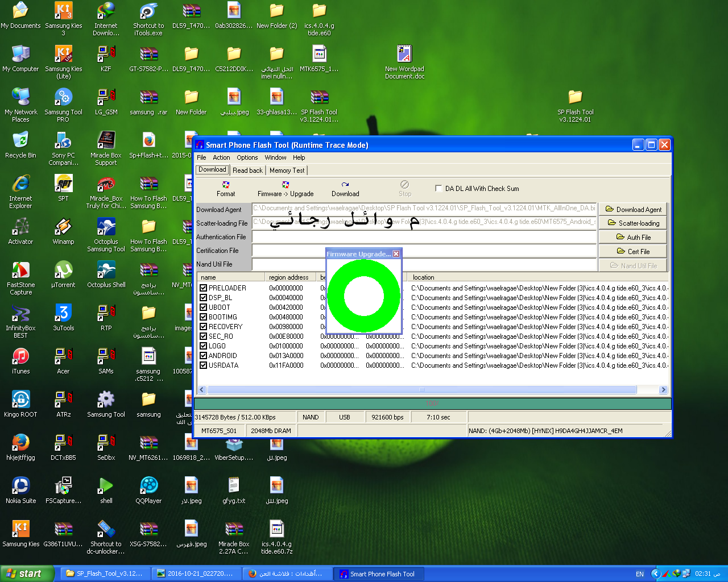Switch to SP_Flash_Tool folder taskbar window

pyautogui.click(x=105, y=573)
